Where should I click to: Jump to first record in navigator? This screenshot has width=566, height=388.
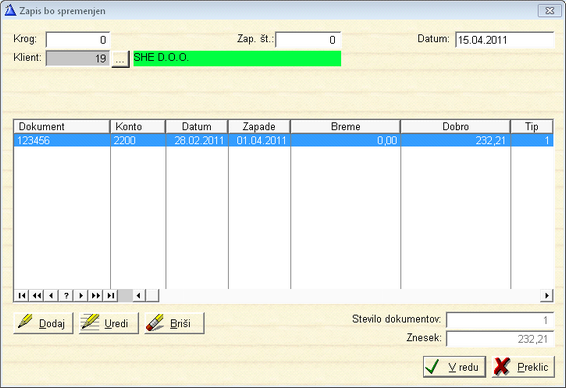point(22,296)
